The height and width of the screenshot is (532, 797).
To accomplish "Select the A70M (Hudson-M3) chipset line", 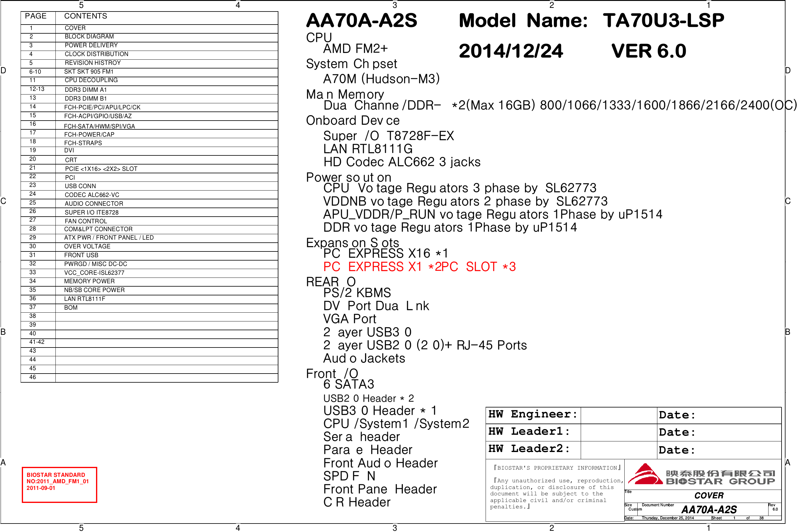I will click(x=382, y=79).
